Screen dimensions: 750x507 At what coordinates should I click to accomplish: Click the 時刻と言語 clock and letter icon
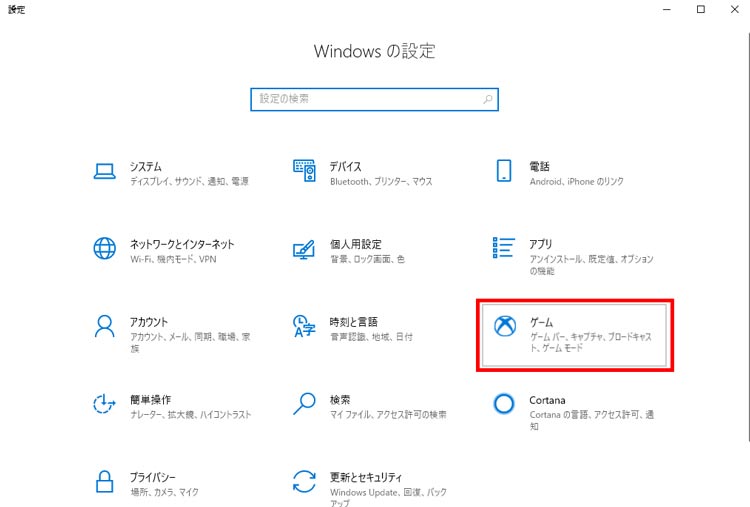tap(304, 326)
